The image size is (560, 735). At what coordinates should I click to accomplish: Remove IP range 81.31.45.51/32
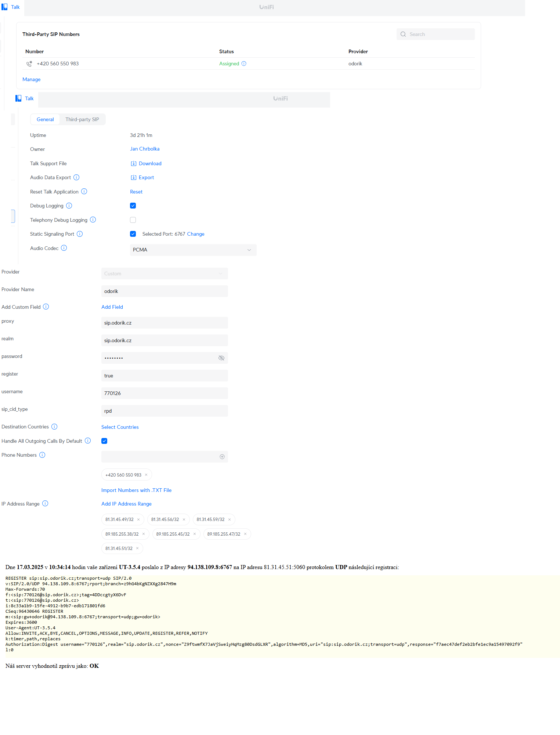click(x=137, y=548)
